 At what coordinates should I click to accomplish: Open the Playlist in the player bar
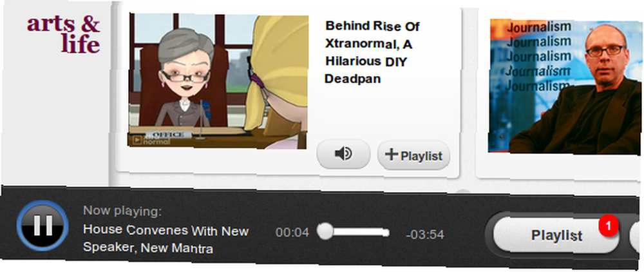pos(556,235)
